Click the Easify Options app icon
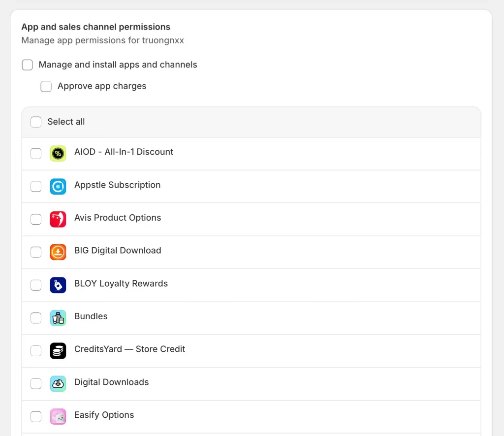Screen dimensions: 504x436 [58, 416]
